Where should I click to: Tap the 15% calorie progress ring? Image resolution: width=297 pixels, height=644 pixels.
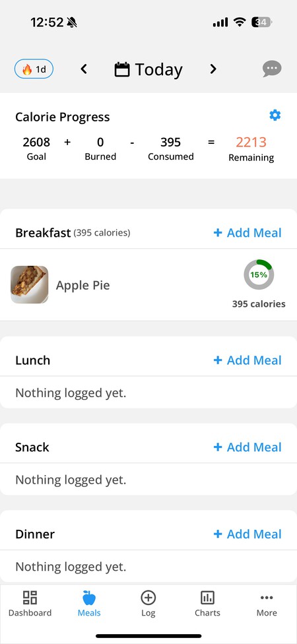(259, 274)
